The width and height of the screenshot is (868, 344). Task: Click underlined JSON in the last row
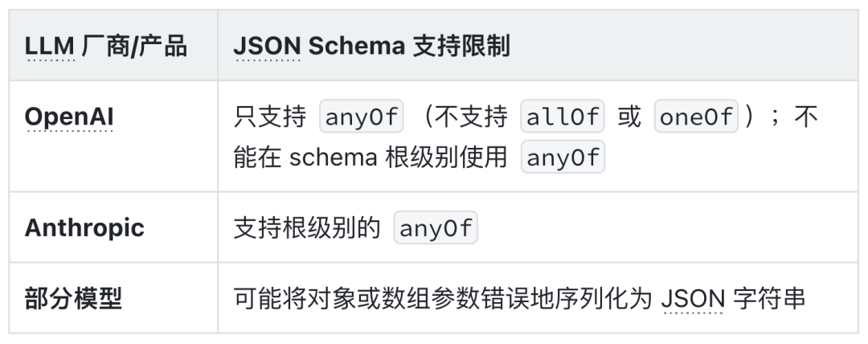pyautogui.click(x=691, y=299)
